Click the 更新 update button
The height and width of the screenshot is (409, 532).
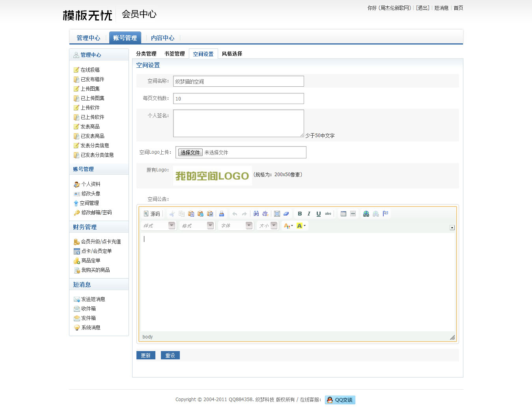[146, 355]
